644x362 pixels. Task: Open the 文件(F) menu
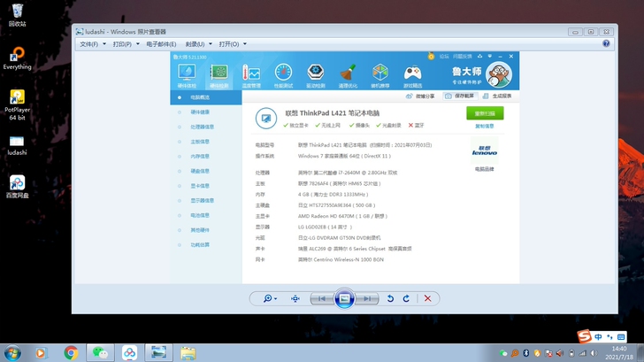[93, 44]
